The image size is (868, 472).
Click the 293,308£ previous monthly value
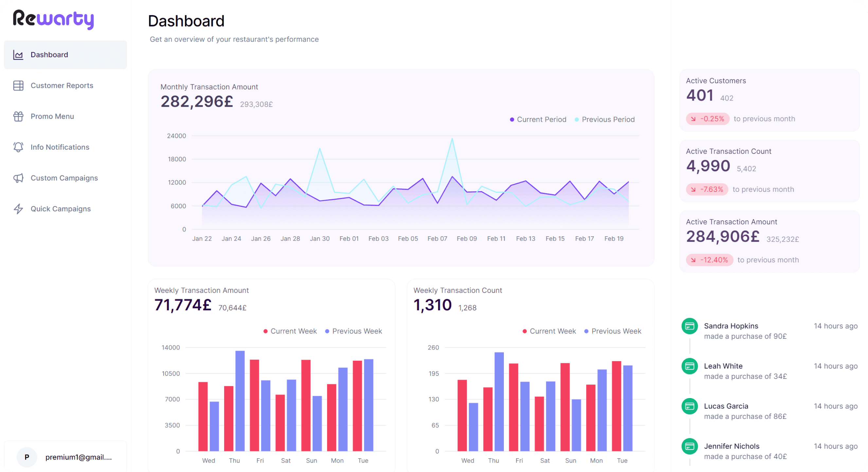point(257,104)
